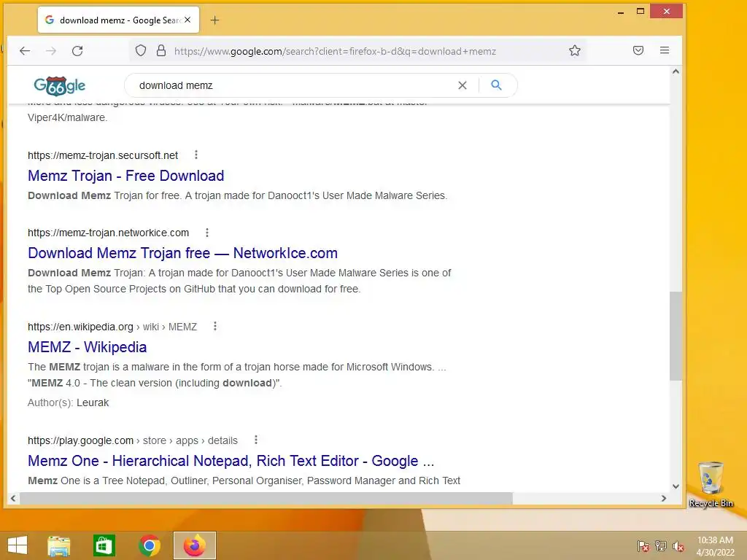Go back to the previous page
The image size is (747, 560).
tap(25, 51)
